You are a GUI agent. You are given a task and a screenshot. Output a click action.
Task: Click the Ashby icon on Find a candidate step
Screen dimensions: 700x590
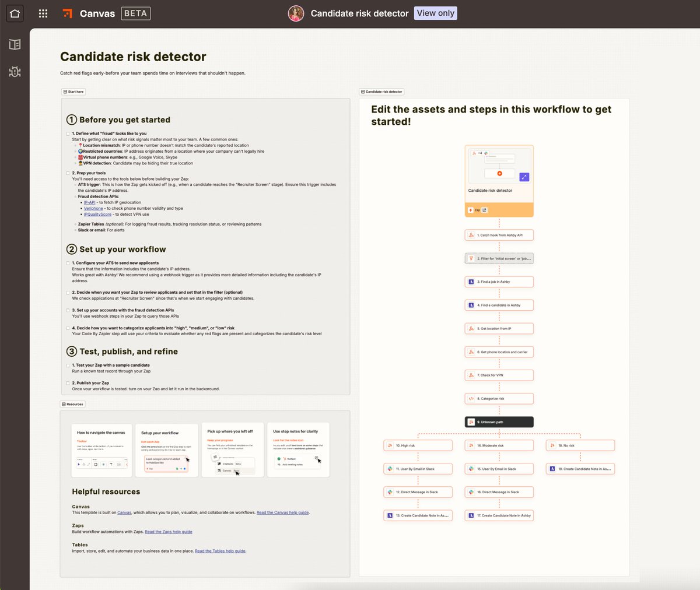coord(471,305)
